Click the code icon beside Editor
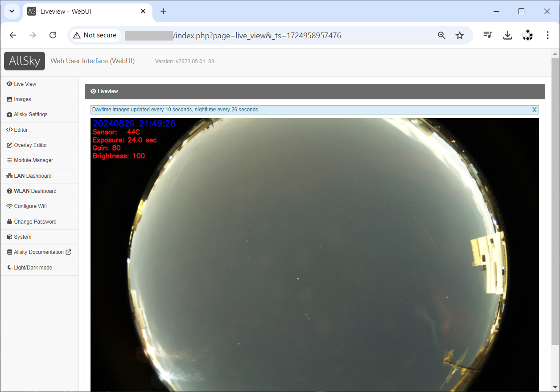The height and width of the screenshot is (392, 560). point(10,130)
